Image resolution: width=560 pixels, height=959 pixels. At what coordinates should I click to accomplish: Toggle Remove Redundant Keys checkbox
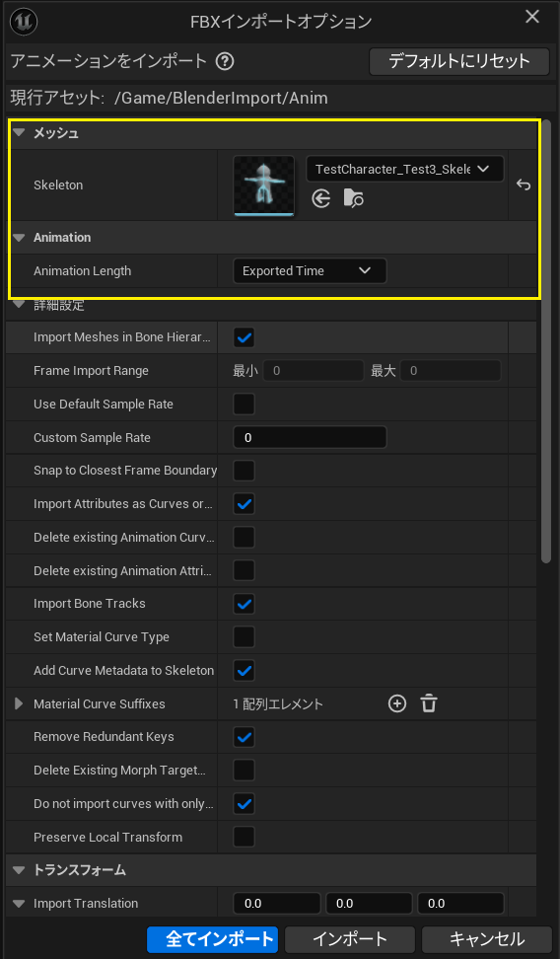(245, 737)
